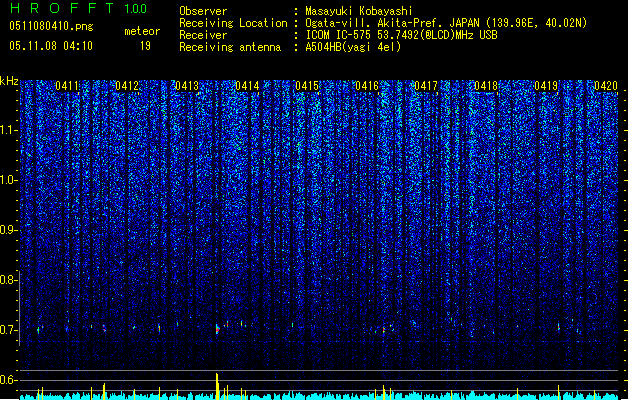This screenshot has width=629, height=400.
Task: Click the 0415 time marker
Action: coord(307,86)
